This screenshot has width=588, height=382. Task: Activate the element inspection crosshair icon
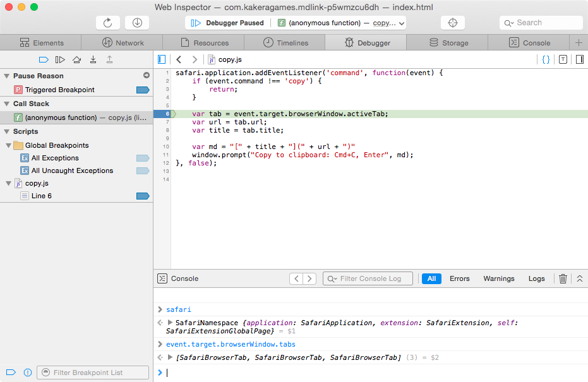(452, 22)
